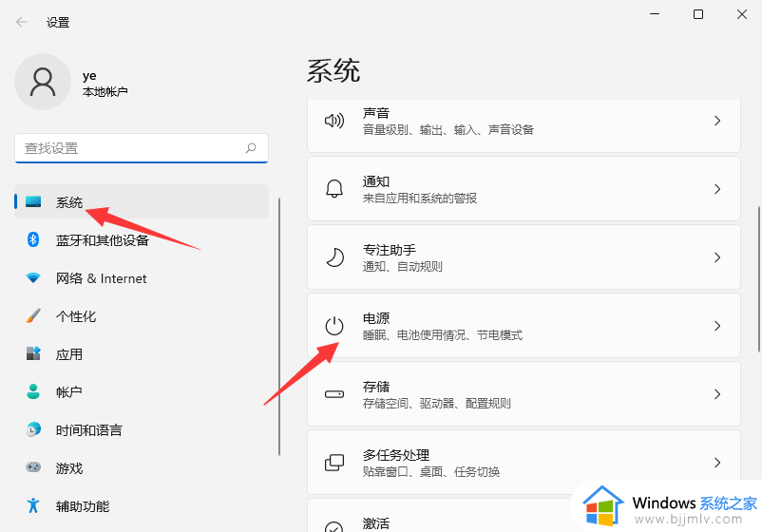Click the 激活 checkmark circle icon
The image size is (762, 532).
334,527
